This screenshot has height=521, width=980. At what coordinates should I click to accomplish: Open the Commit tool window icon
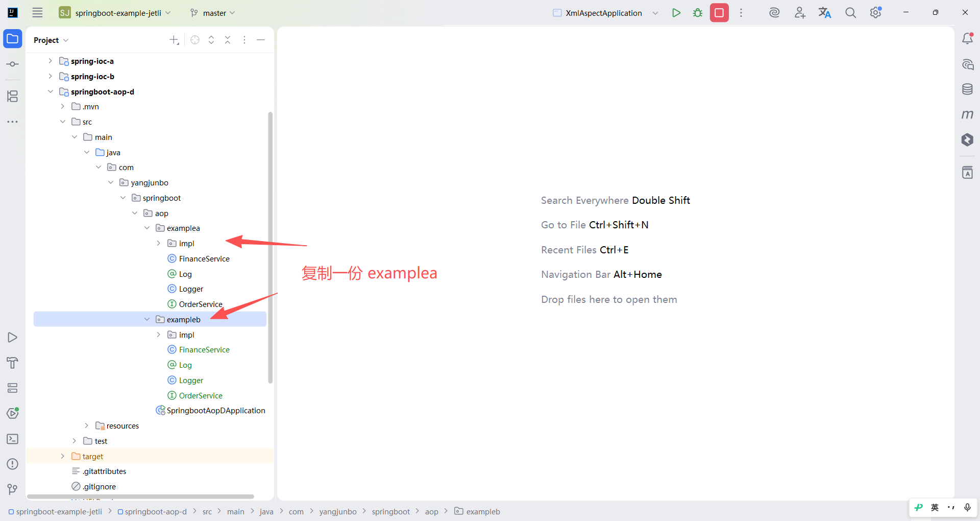click(x=13, y=64)
